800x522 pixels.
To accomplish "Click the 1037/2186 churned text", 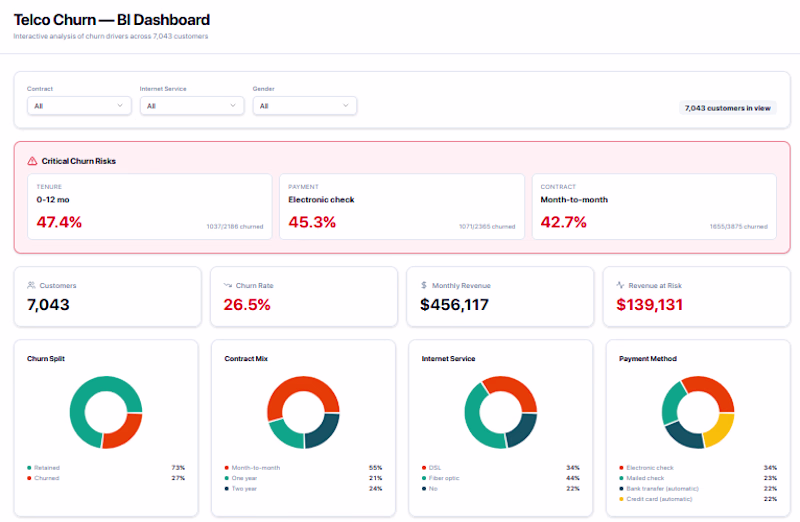I will (x=235, y=227).
